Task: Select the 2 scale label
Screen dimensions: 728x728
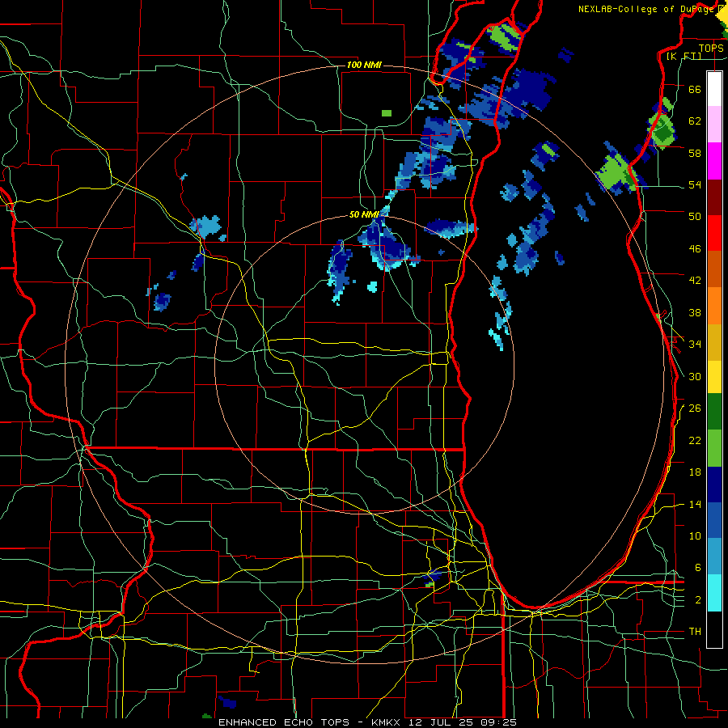Action: pos(698,600)
